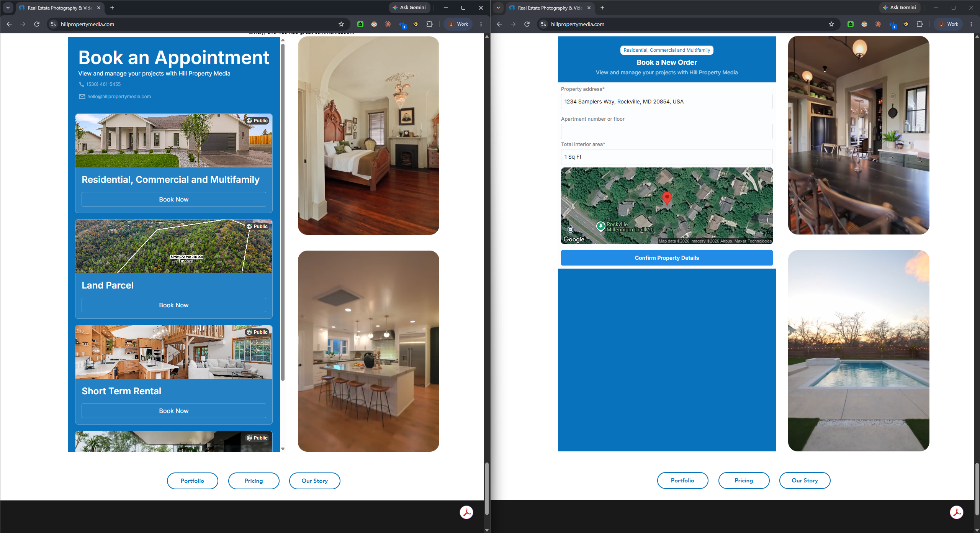Click Confirm Property Details button
This screenshot has height=533, width=980.
(667, 258)
